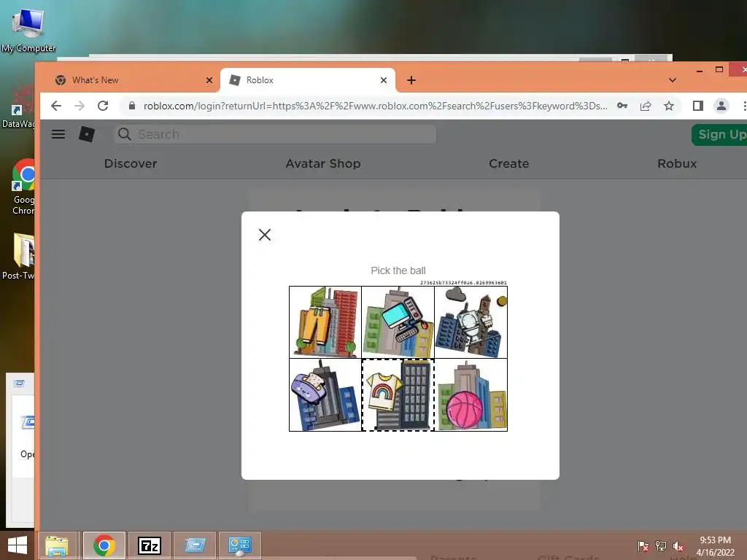This screenshot has height=560, width=747.
Task: Open the clock showing 9:53 PM
Action: 715,546
